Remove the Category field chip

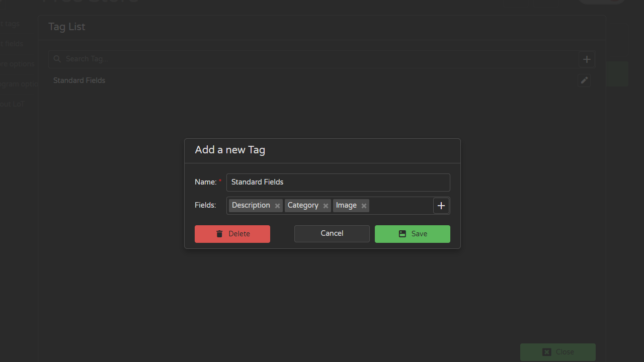coord(326,206)
